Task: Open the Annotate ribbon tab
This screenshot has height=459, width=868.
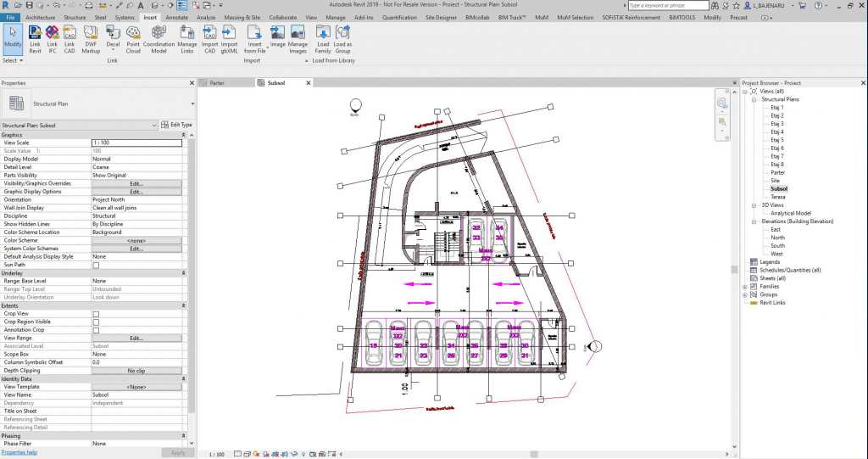Action: pos(177,17)
